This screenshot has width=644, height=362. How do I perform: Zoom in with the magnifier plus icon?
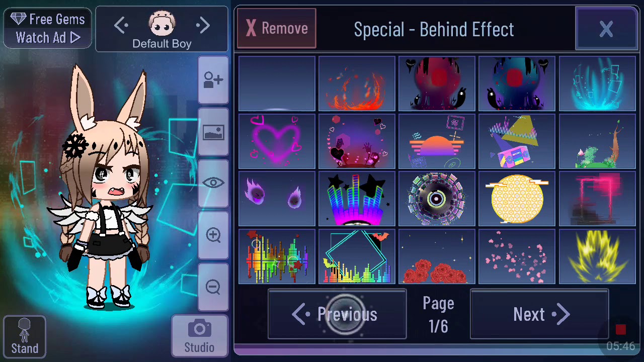pyautogui.click(x=213, y=235)
